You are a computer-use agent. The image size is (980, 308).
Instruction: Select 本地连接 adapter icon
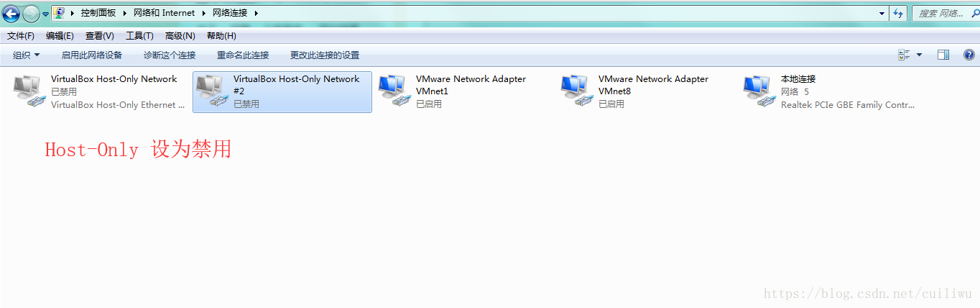[x=759, y=92]
